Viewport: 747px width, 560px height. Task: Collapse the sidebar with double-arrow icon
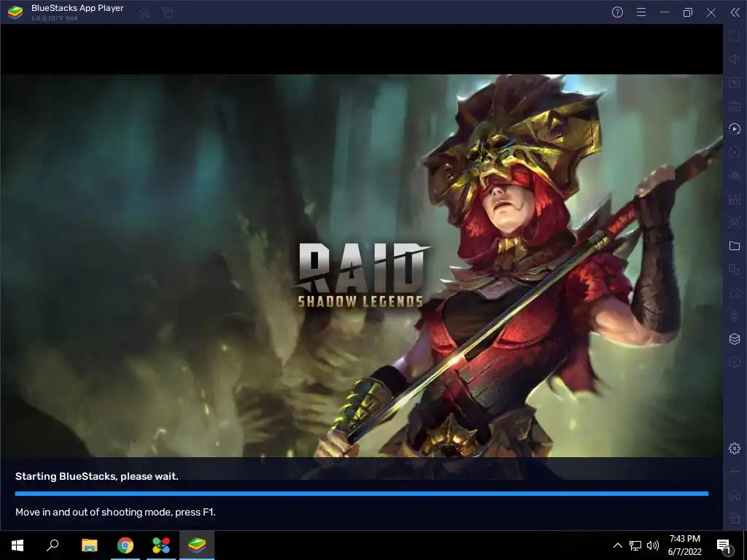click(x=735, y=12)
